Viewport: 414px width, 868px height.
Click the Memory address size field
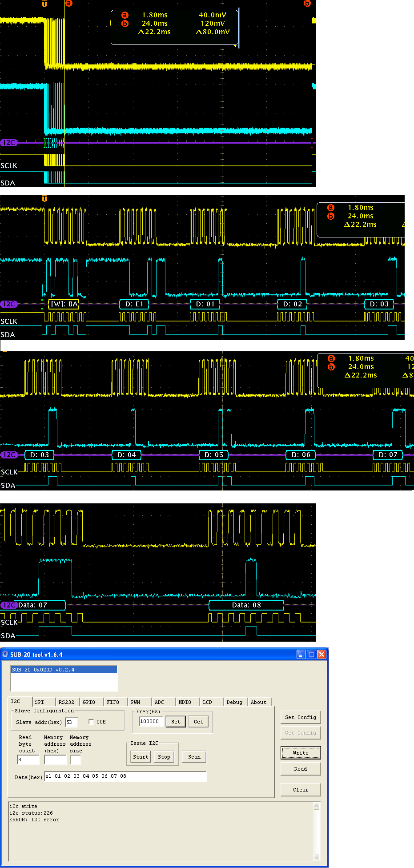coord(76,759)
